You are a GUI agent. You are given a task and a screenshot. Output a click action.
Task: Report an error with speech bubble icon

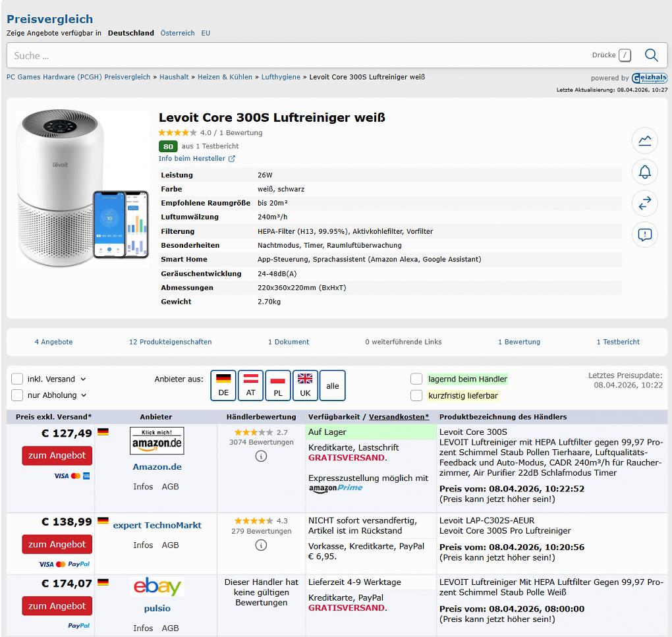coord(644,235)
